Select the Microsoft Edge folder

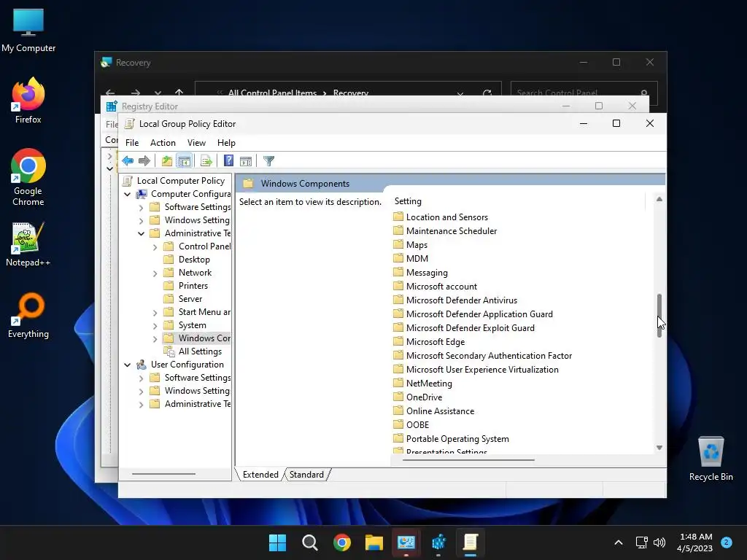pyautogui.click(x=436, y=342)
